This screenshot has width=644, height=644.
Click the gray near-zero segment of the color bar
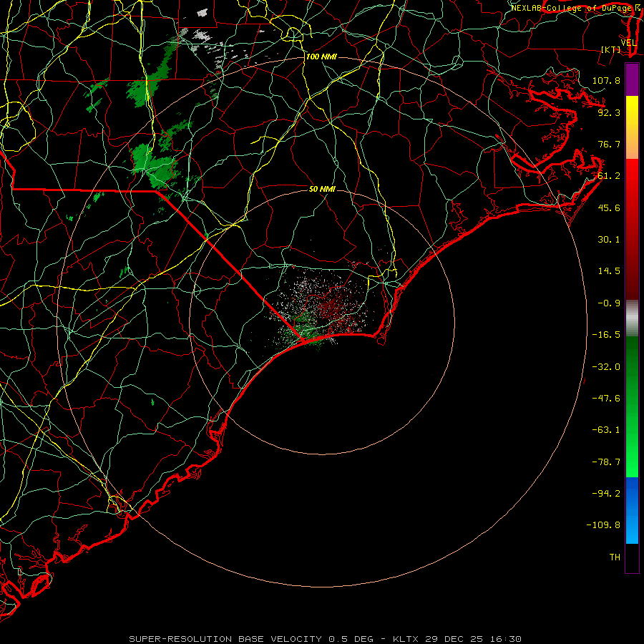coord(632,318)
